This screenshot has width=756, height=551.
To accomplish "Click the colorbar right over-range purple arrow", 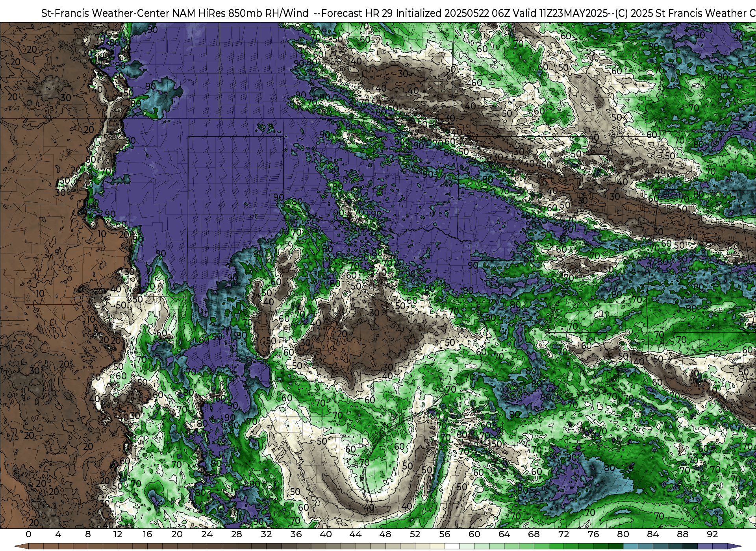I will (x=735, y=547).
